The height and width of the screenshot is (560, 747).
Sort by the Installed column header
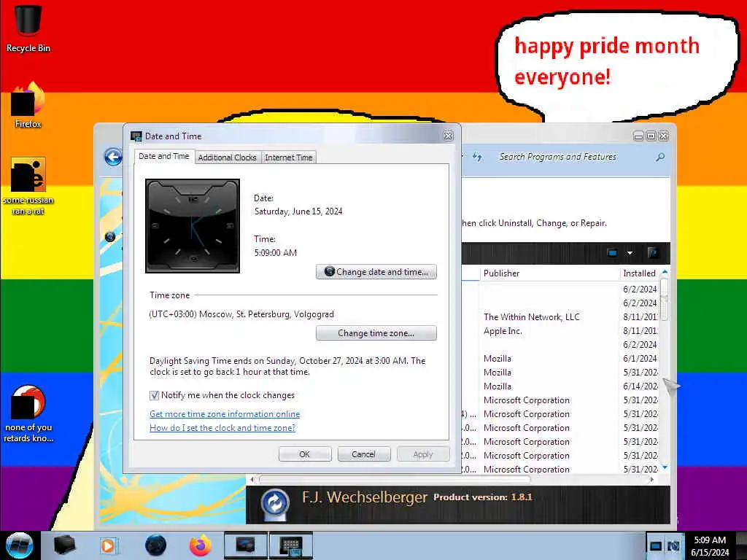click(639, 273)
